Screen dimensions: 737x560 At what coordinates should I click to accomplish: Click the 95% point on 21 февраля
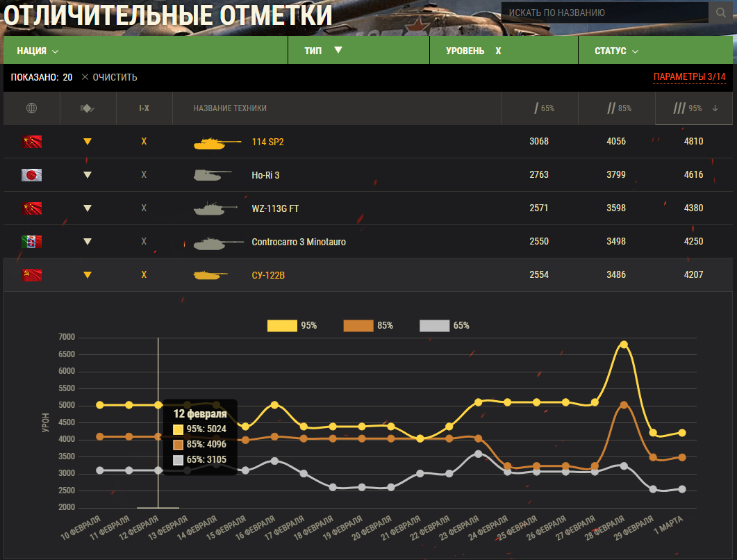420,438
